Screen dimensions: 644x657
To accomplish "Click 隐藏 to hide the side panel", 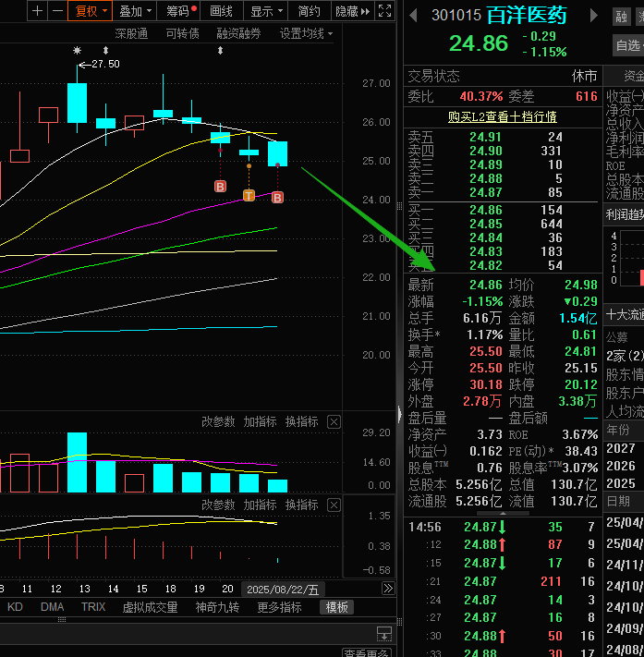I will [x=352, y=11].
